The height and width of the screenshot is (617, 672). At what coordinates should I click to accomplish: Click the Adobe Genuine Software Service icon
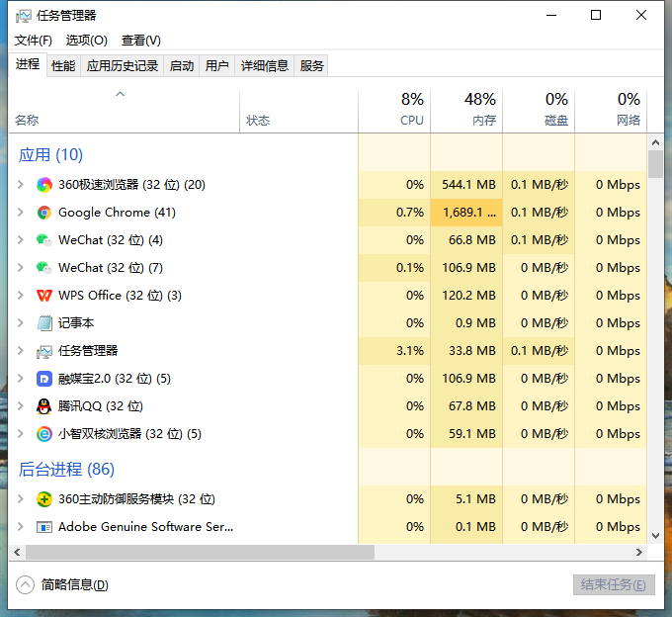(x=44, y=527)
